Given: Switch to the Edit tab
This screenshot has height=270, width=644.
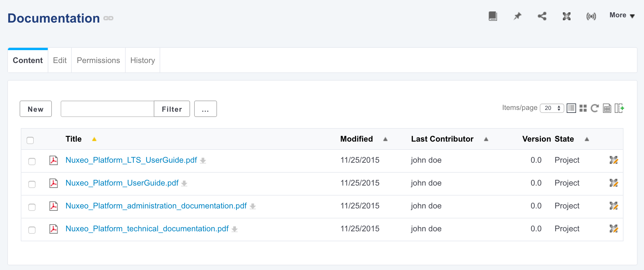Looking at the screenshot, I should 60,60.
